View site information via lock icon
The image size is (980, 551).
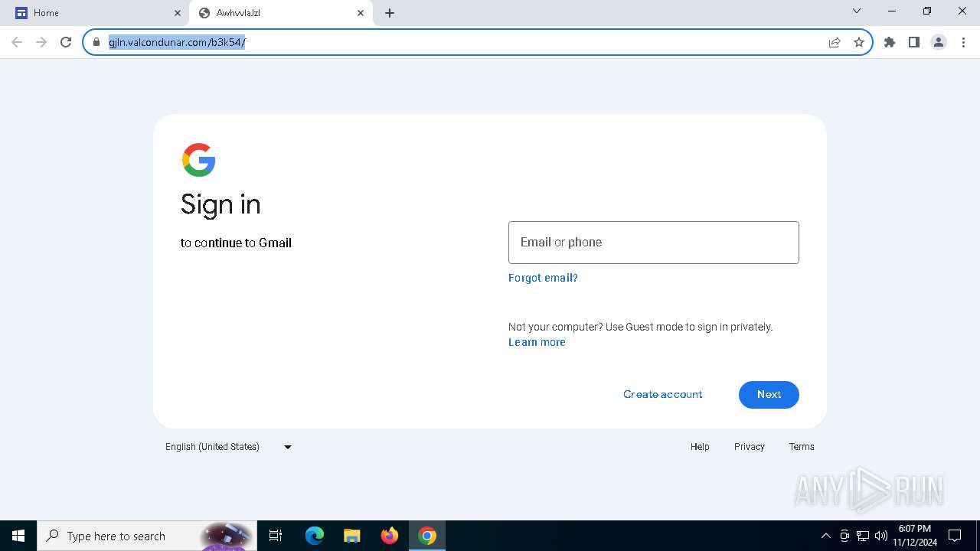[96, 42]
